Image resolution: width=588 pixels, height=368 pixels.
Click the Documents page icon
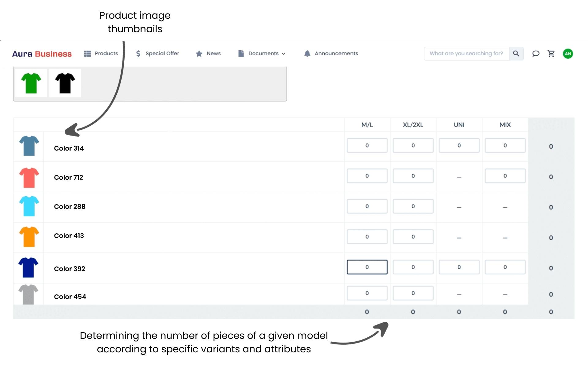240,53
